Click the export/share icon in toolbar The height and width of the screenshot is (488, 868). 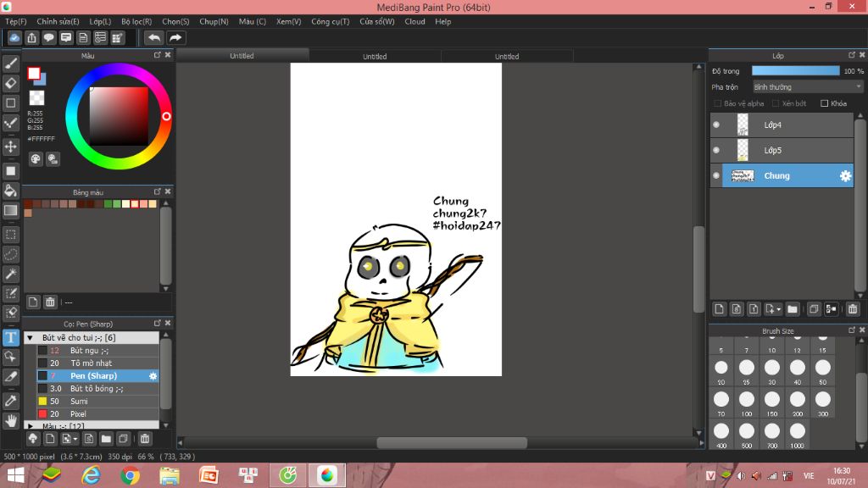(31, 37)
